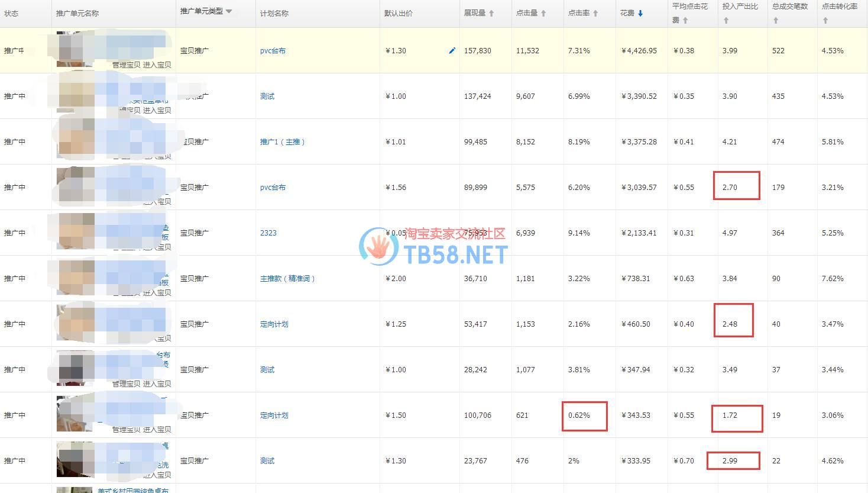Viewport: 868px width, 493px height.
Task: Click the 主推款(精准词) plan link
Action: pyautogui.click(x=287, y=279)
